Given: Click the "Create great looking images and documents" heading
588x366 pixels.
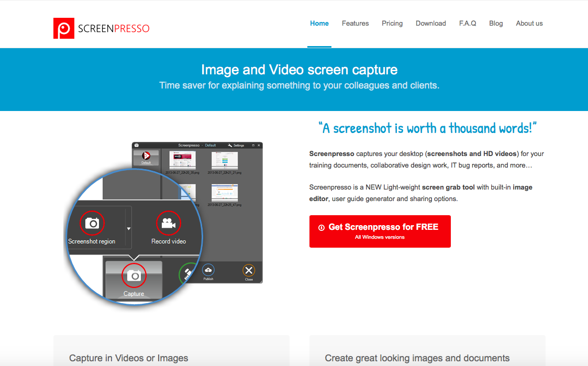Looking at the screenshot, I should point(417,358).
